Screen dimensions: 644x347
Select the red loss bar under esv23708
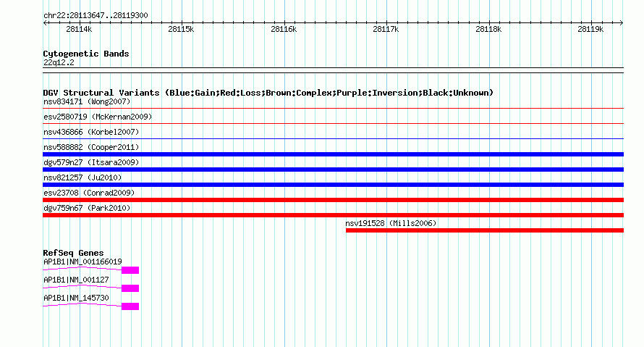tap(333, 200)
